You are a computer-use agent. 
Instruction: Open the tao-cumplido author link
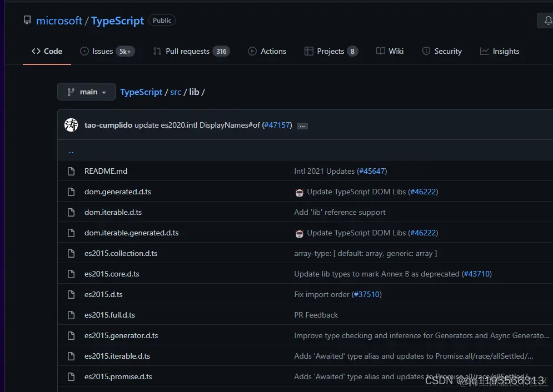pyautogui.click(x=108, y=125)
